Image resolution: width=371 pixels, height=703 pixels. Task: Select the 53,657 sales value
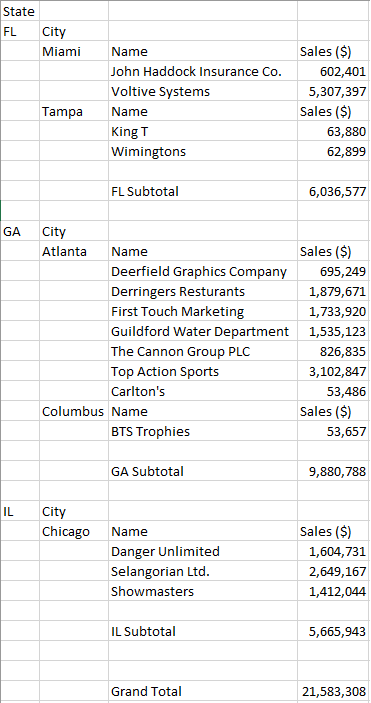pyautogui.click(x=334, y=431)
